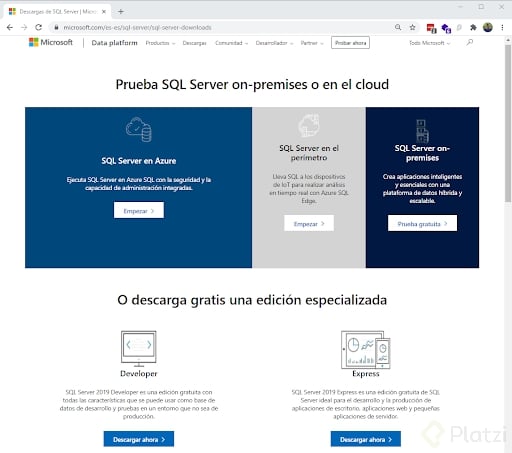
Task: Expand the Desarrollador menu
Action: click(274, 43)
